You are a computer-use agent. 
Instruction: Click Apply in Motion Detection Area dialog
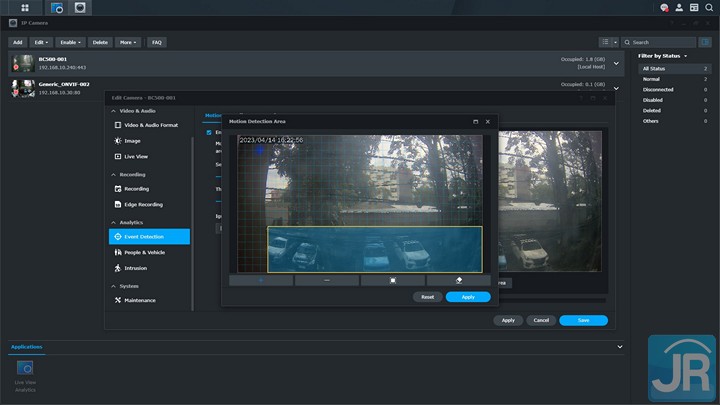click(468, 297)
